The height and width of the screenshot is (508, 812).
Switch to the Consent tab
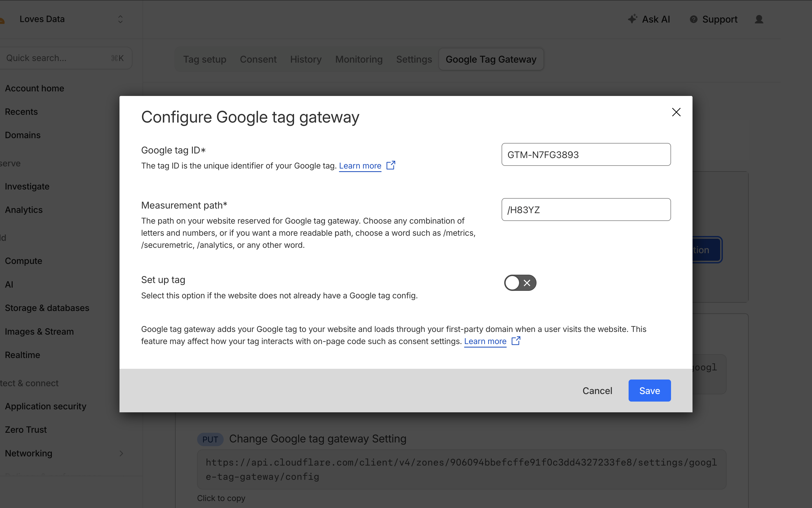click(x=258, y=59)
